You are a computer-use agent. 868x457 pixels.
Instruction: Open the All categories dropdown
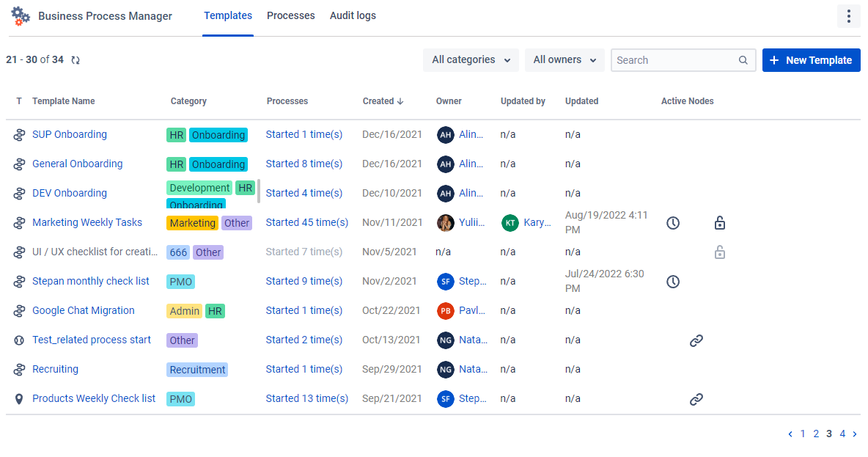[x=470, y=59]
